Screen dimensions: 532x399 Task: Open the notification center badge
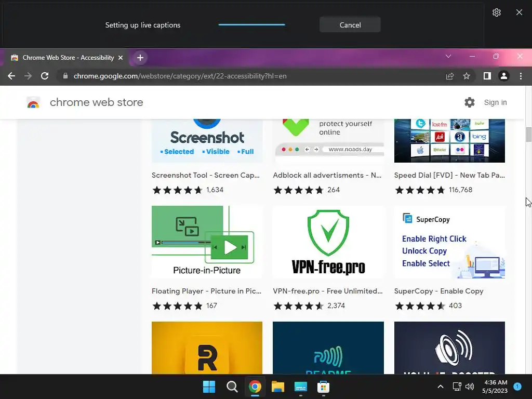pos(517,387)
